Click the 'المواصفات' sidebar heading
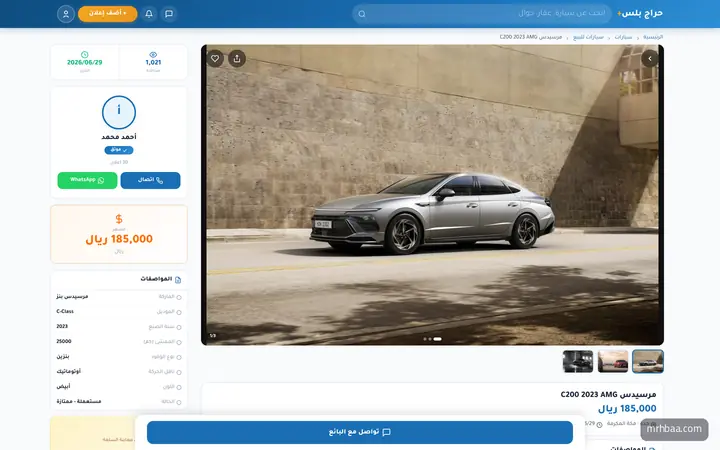 click(156, 279)
